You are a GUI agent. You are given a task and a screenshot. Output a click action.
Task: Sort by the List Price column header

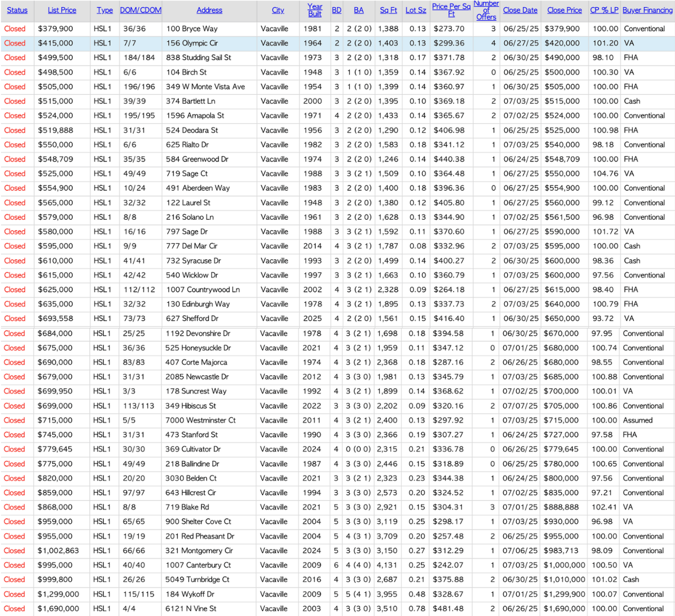(62, 10)
